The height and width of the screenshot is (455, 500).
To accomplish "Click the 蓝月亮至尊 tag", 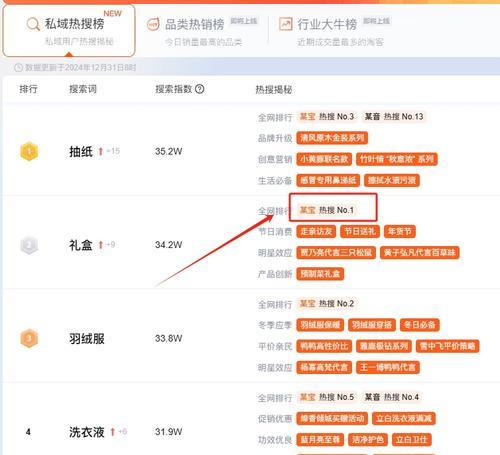I will point(320,440).
